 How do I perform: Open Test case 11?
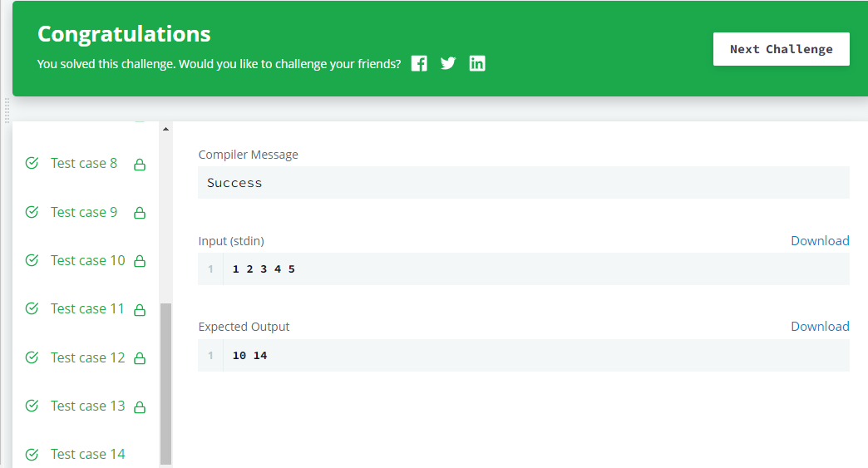click(87, 308)
